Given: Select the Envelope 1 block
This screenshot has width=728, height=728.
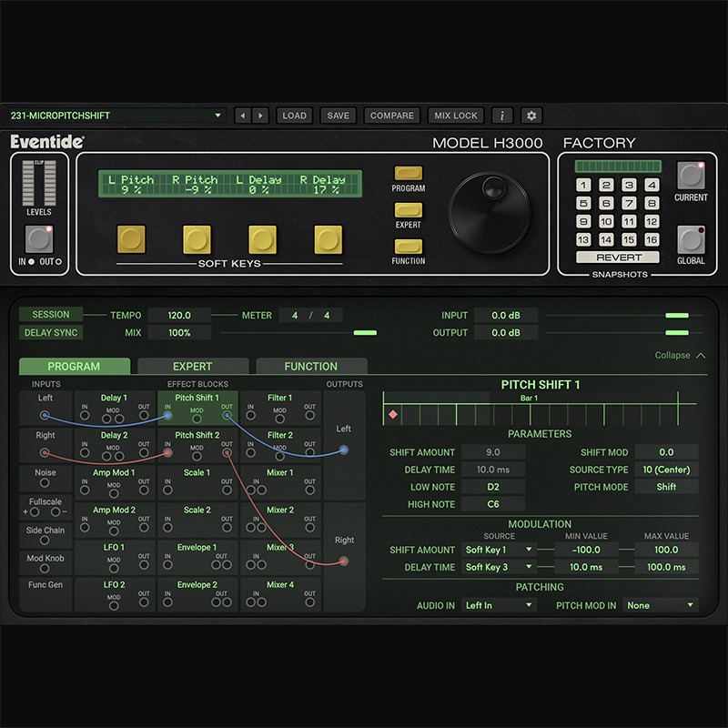Looking at the screenshot, I should (x=197, y=558).
